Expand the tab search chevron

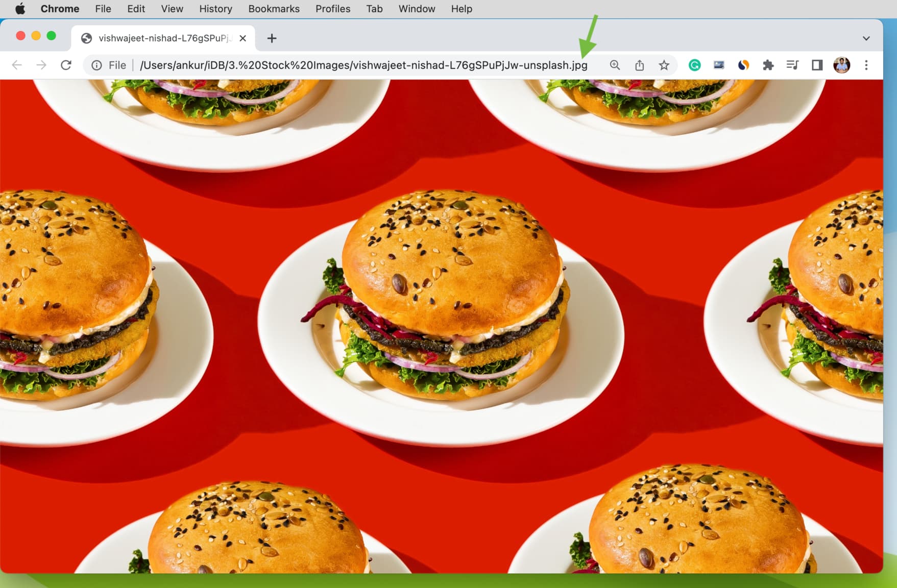click(x=866, y=38)
